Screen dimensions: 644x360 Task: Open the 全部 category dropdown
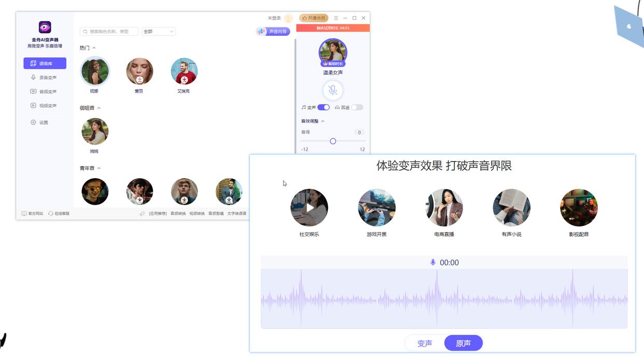tap(159, 32)
